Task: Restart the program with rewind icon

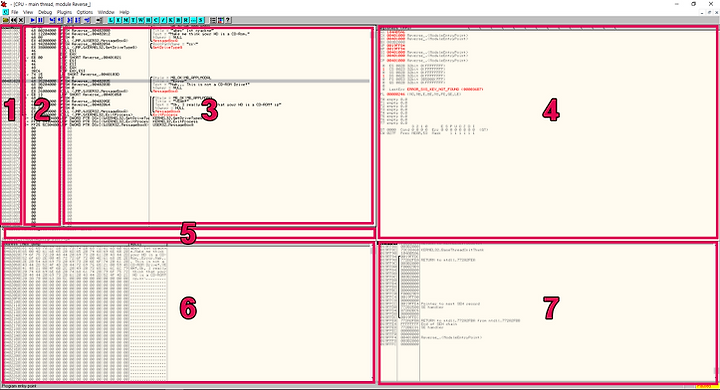Action: (x=13, y=20)
